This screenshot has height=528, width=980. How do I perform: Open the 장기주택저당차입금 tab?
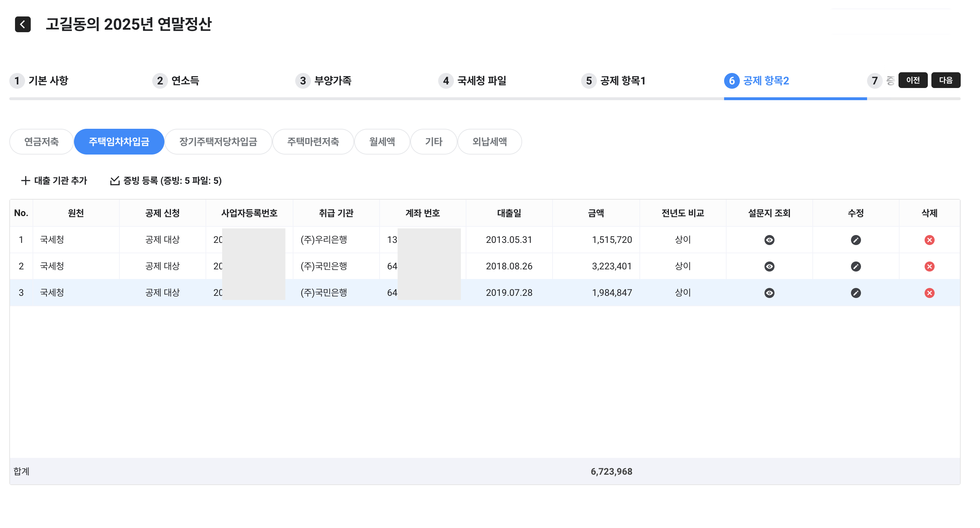click(218, 142)
